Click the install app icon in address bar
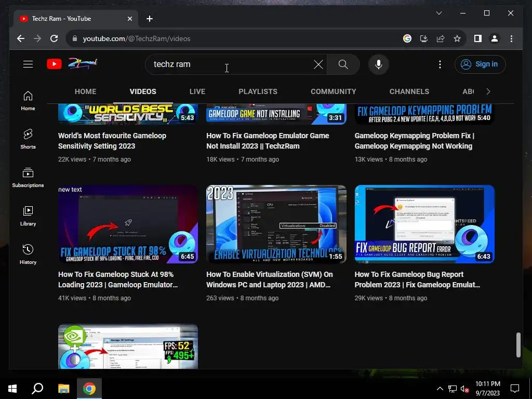The image size is (532, 399). pyautogui.click(x=424, y=38)
